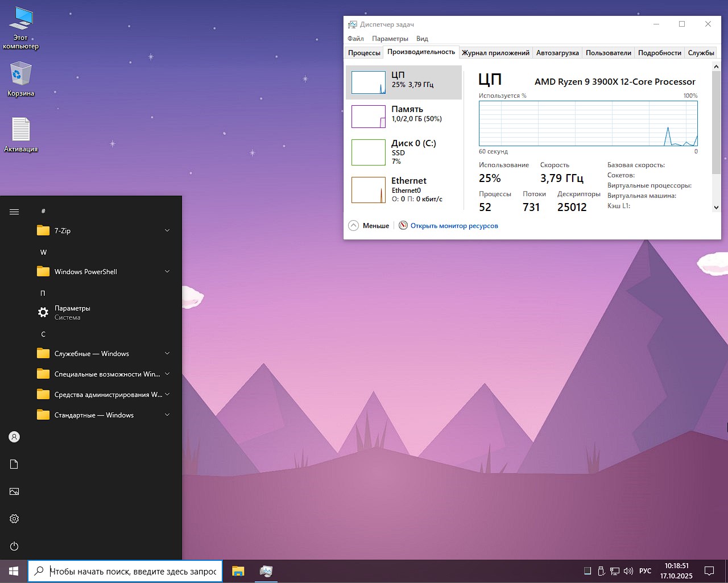Open the Documents icon in the Start menu
Screen dimensions: 728x583
pyautogui.click(x=14, y=464)
